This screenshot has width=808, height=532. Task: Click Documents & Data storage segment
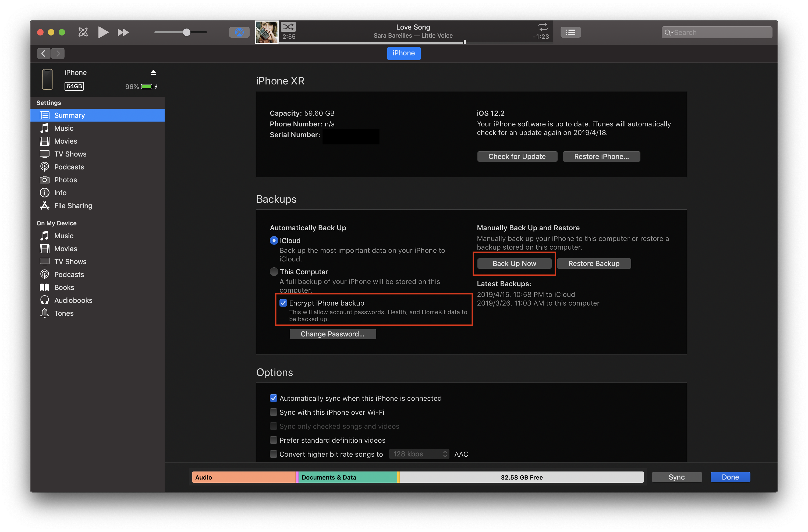pyautogui.click(x=347, y=477)
